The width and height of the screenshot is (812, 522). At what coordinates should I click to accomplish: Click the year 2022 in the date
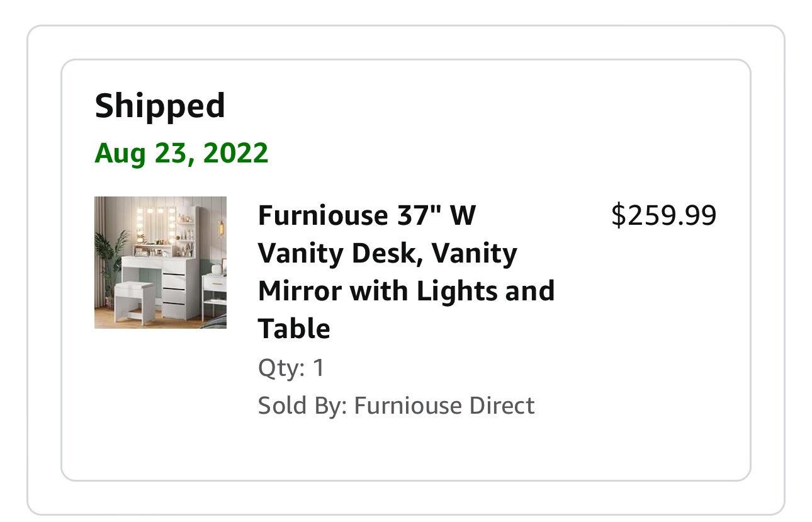(235, 153)
